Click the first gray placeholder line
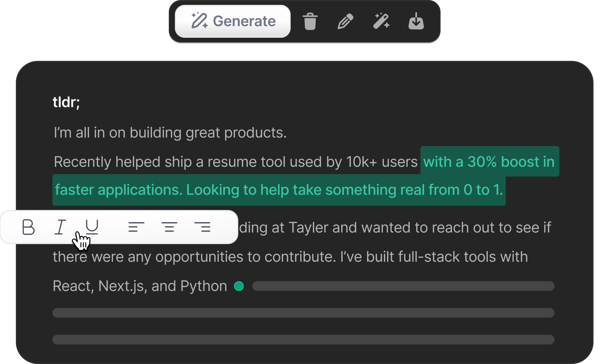 click(x=403, y=286)
